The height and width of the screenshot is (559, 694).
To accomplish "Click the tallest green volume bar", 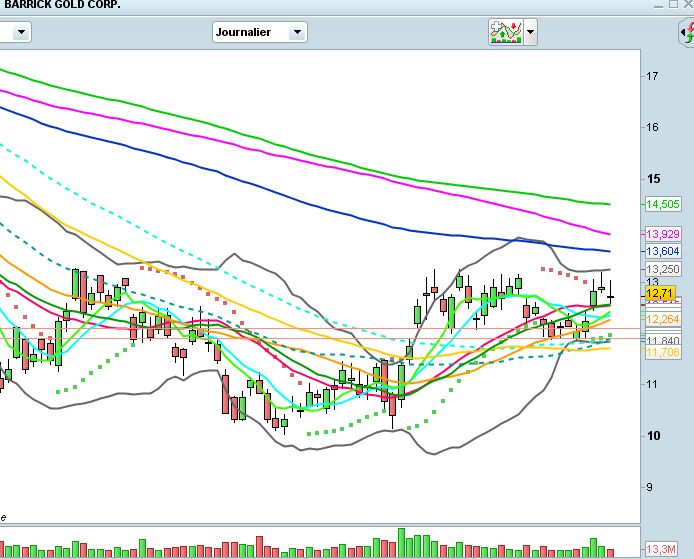I will [x=401, y=542].
